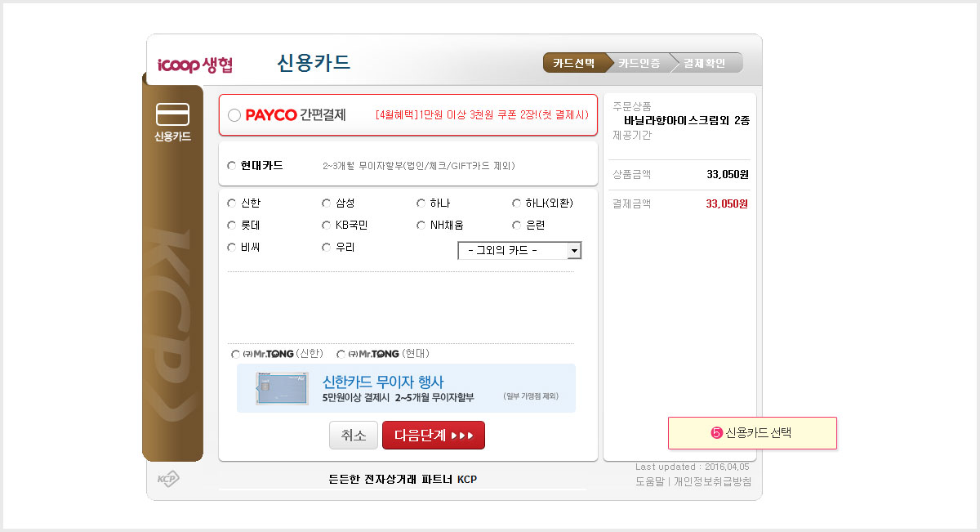Choose the 우리 card option
Screen dimensions: 980x532
coord(327,247)
